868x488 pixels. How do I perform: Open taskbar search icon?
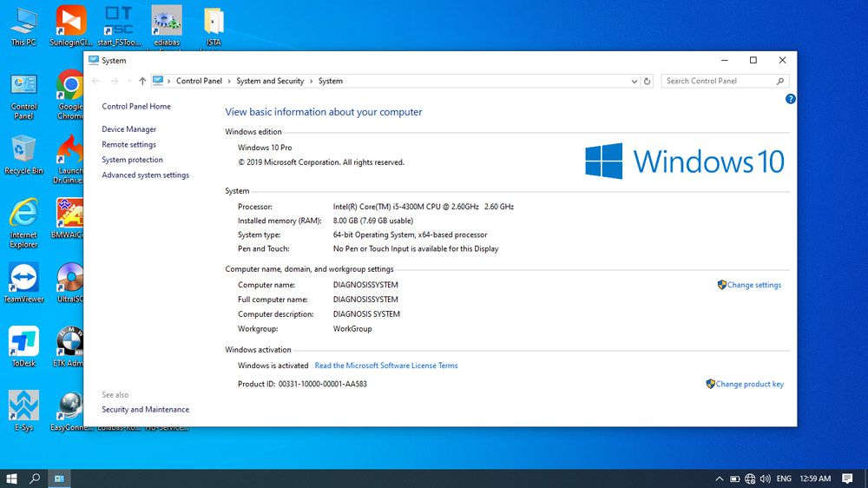35,478
